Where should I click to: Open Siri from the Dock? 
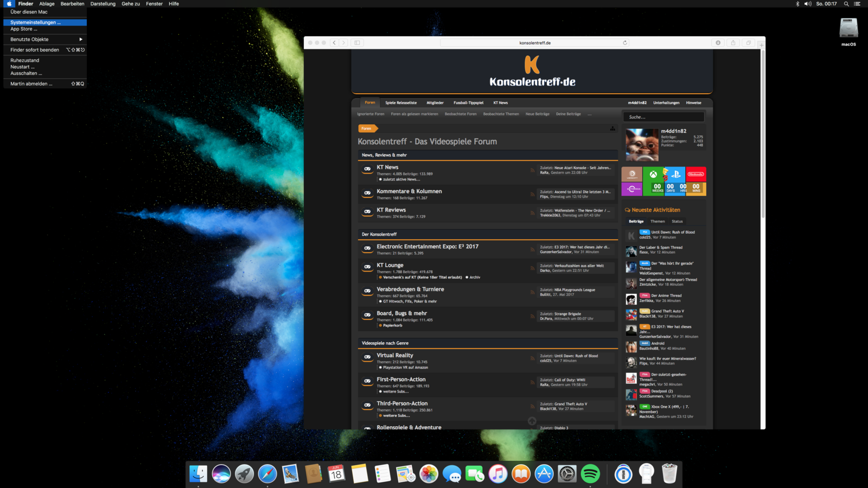(221, 474)
